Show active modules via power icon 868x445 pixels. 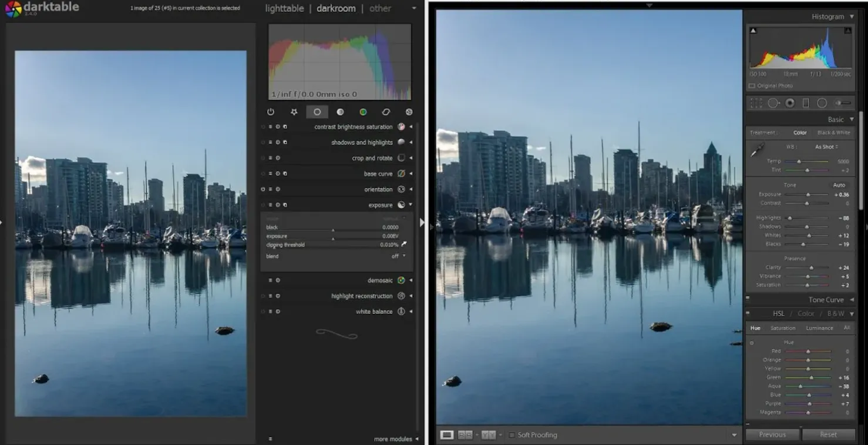coord(271,112)
